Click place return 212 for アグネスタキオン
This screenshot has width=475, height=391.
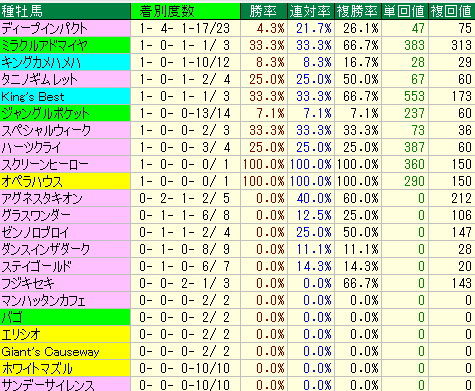pos(462,199)
